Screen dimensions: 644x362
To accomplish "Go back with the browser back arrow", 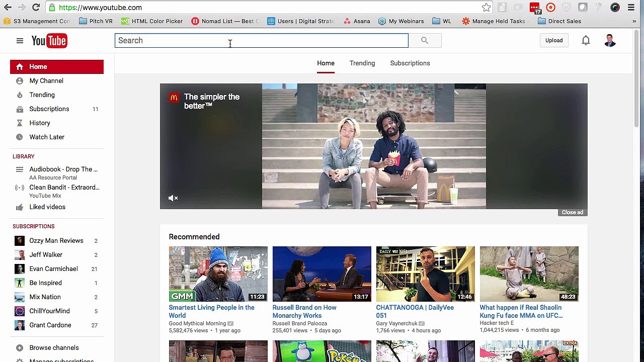I will (x=8, y=8).
